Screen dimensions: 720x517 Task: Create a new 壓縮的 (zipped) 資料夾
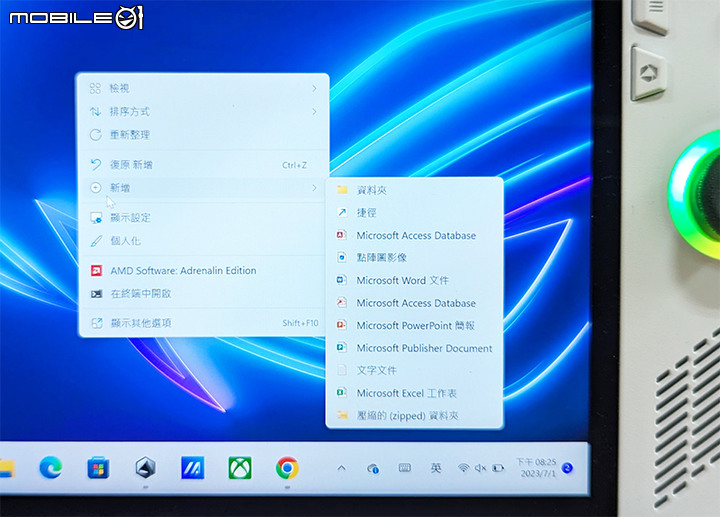pos(415,416)
